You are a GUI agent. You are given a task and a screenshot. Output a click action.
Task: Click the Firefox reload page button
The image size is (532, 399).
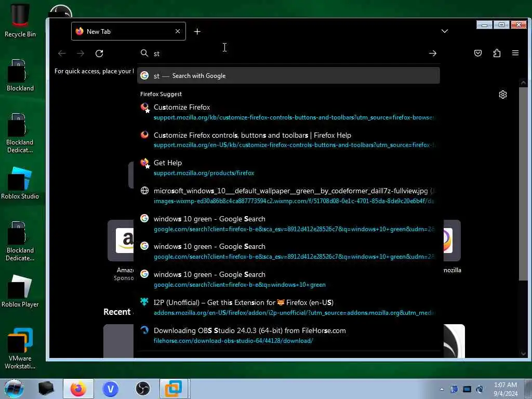point(99,54)
